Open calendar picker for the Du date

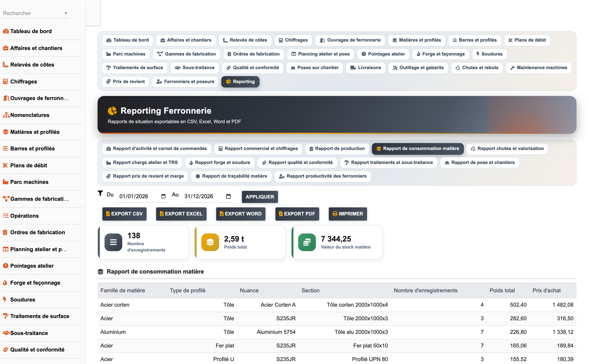(163, 197)
